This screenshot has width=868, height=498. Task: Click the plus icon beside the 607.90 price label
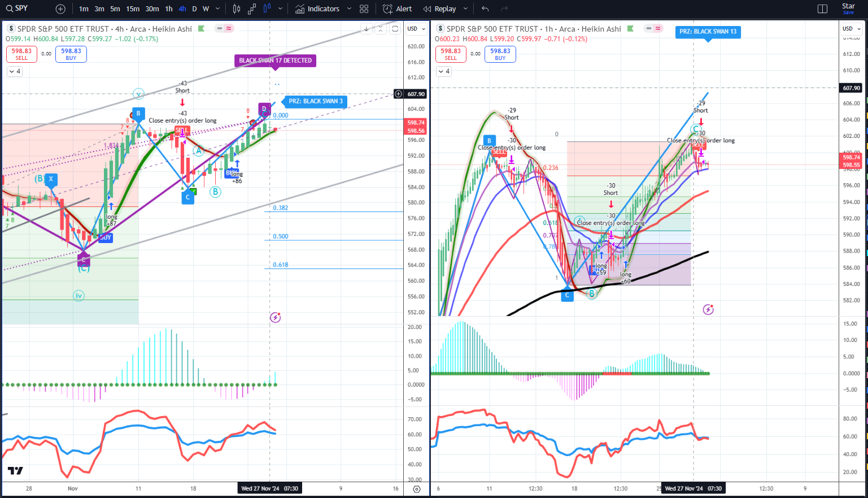[398, 94]
